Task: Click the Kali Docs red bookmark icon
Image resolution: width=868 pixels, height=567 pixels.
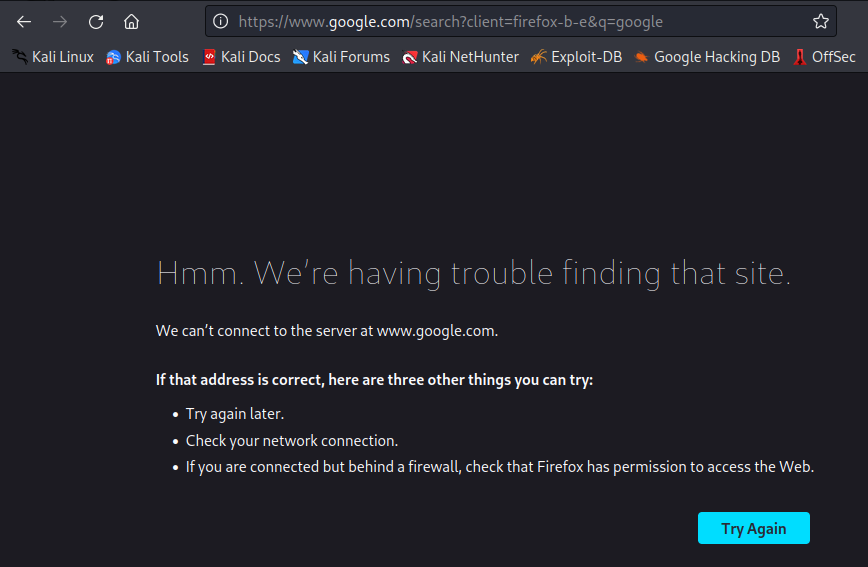Action: [x=209, y=57]
